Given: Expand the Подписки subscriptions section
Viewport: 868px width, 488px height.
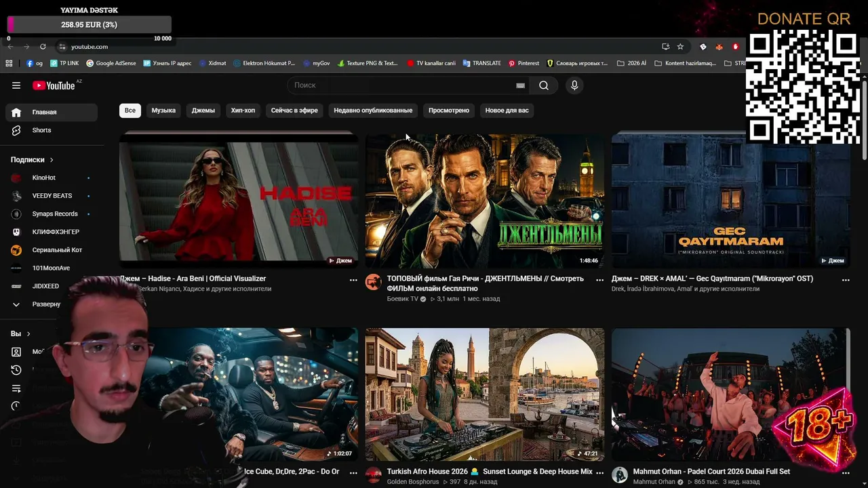Looking at the screenshot, I should tap(32, 160).
